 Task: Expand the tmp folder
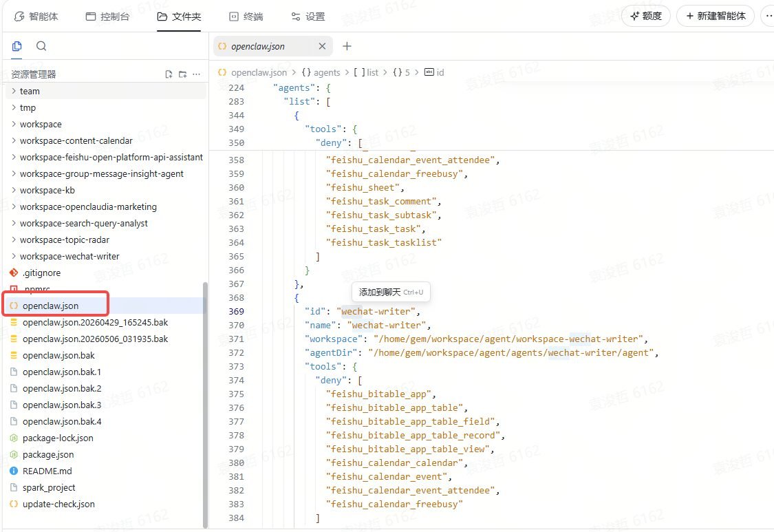pos(106,107)
